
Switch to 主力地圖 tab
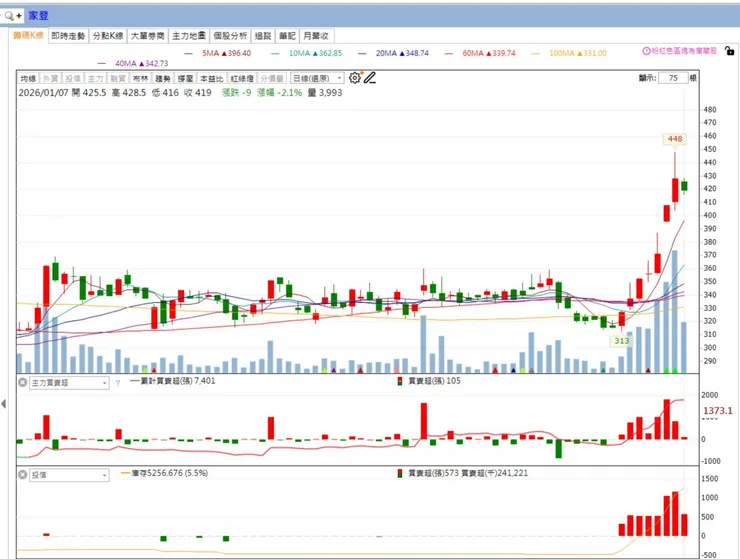(x=188, y=36)
